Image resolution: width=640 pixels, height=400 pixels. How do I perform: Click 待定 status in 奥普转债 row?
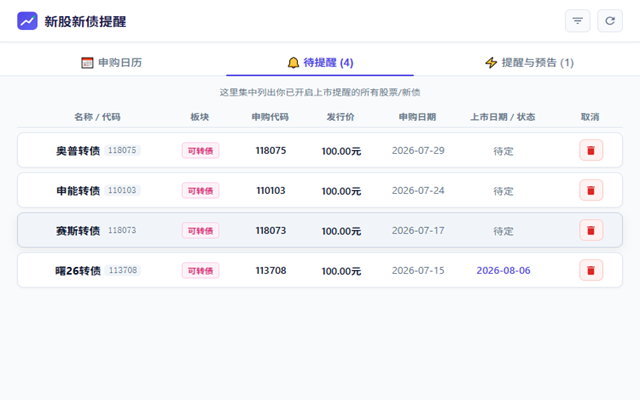(503, 151)
